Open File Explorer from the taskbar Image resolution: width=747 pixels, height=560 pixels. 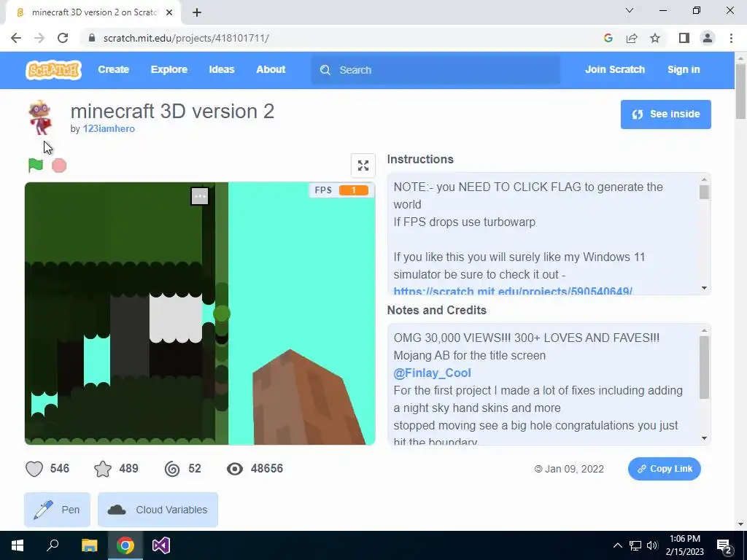click(x=89, y=545)
